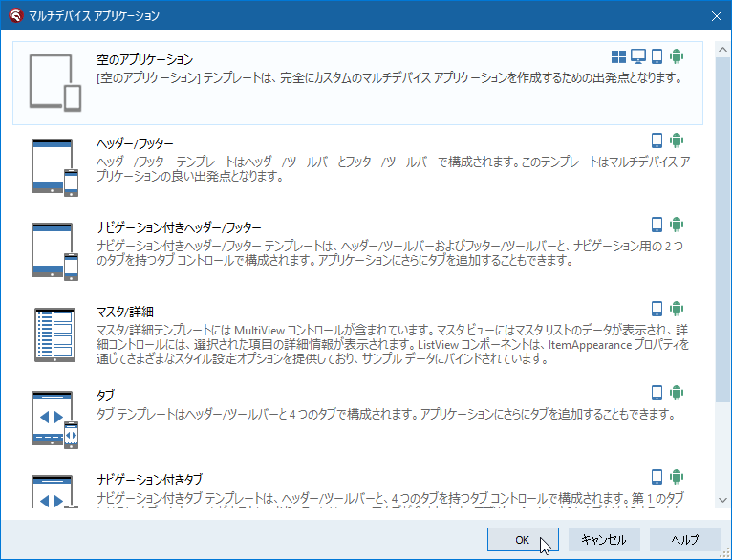Screen dimensions: 732x560
Task: Choose the マスタ/詳細 template thumbnail
Action: tap(55, 334)
